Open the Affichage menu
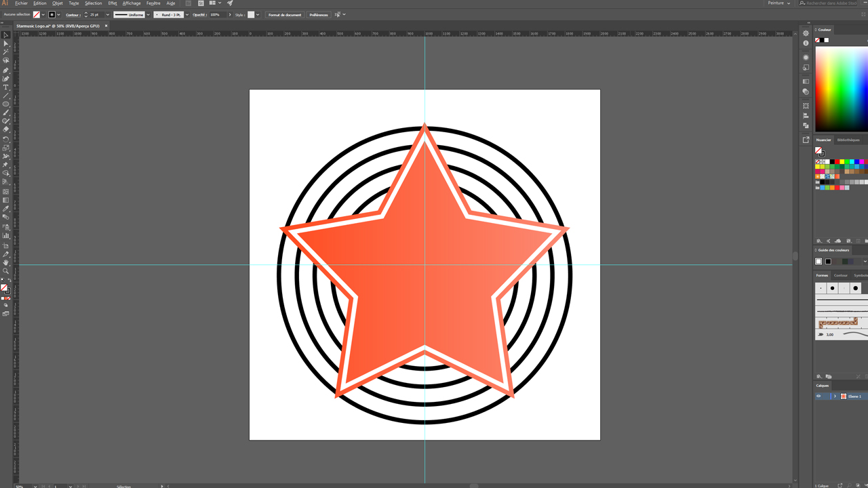Viewport: 868px width, 488px height. (x=132, y=3)
